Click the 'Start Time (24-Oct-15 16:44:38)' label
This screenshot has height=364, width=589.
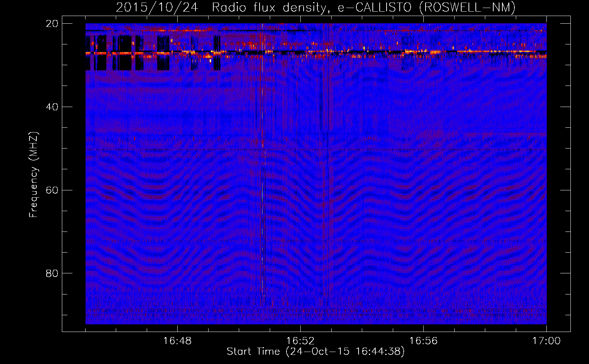point(316,352)
